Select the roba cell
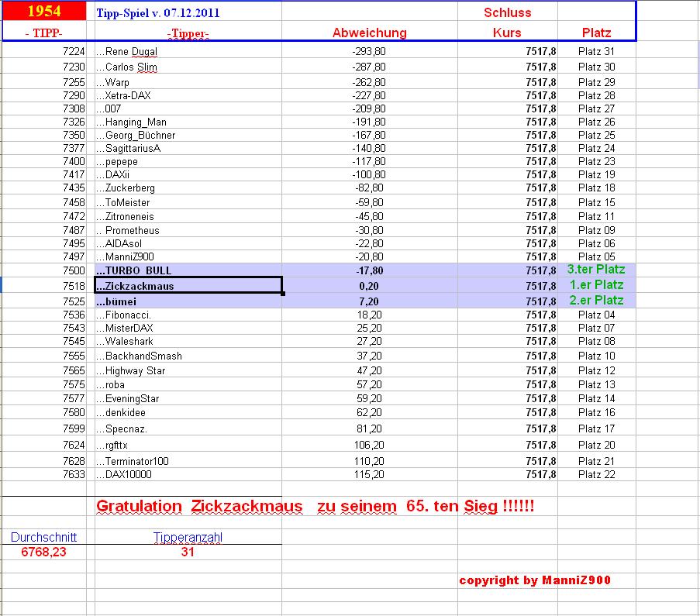This screenshot has height=616, width=700. [x=188, y=384]
